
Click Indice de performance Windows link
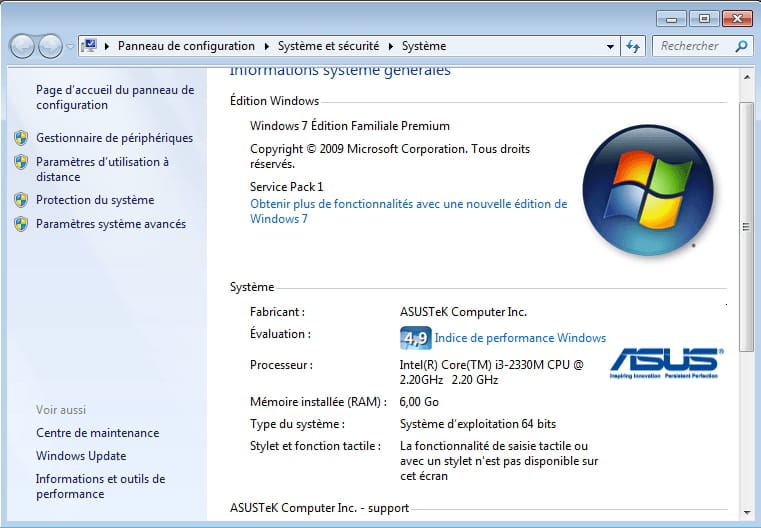coord(520,338)
